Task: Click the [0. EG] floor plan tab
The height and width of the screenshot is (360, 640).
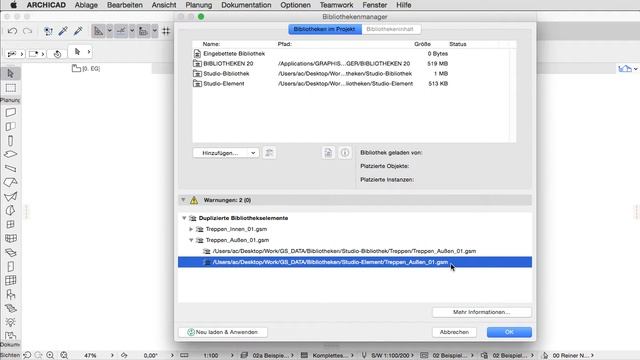Action: tap(86, 69)
